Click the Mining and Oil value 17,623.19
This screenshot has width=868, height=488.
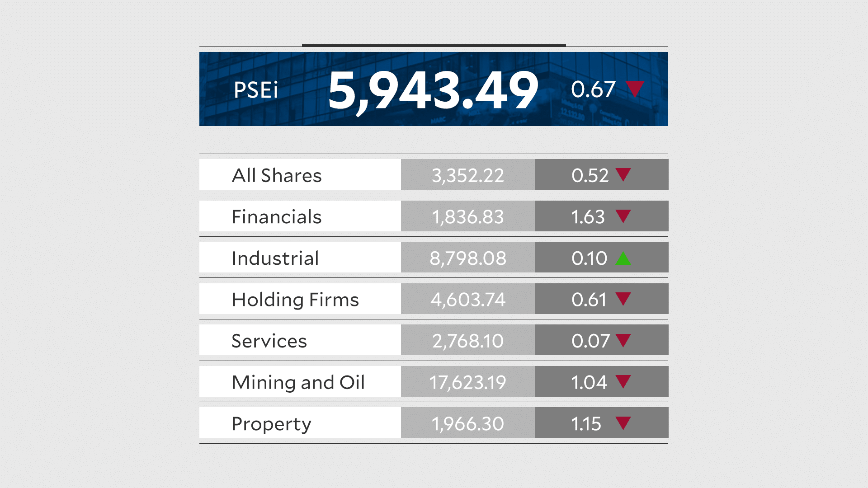[x=468, y=382]
